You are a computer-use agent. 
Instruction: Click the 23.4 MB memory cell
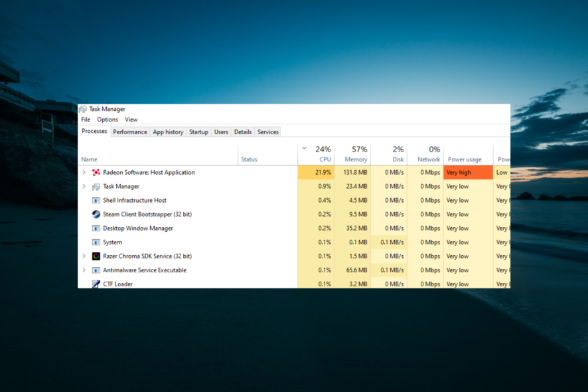352,186
